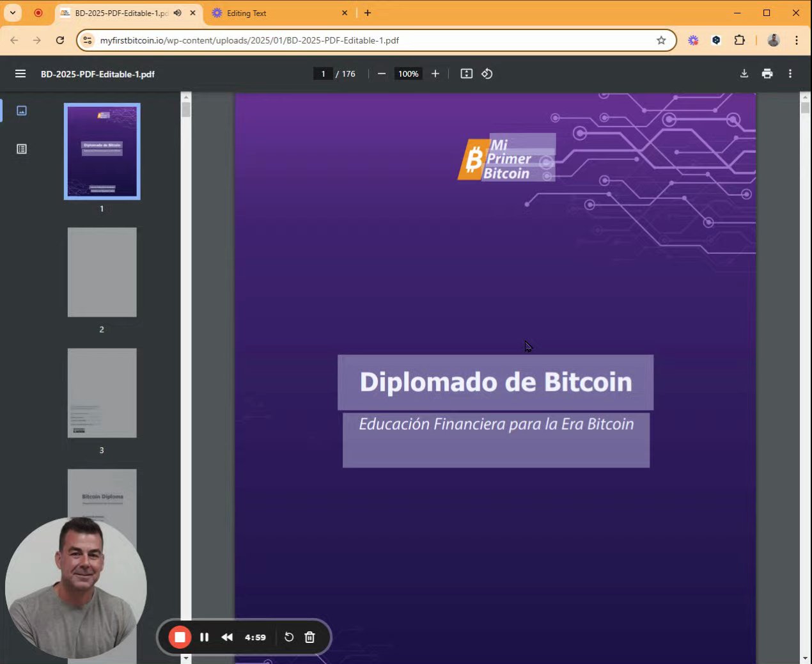812x664 pixels.
Task: Pause the screen recording
Action: click(x=205, y=637)
